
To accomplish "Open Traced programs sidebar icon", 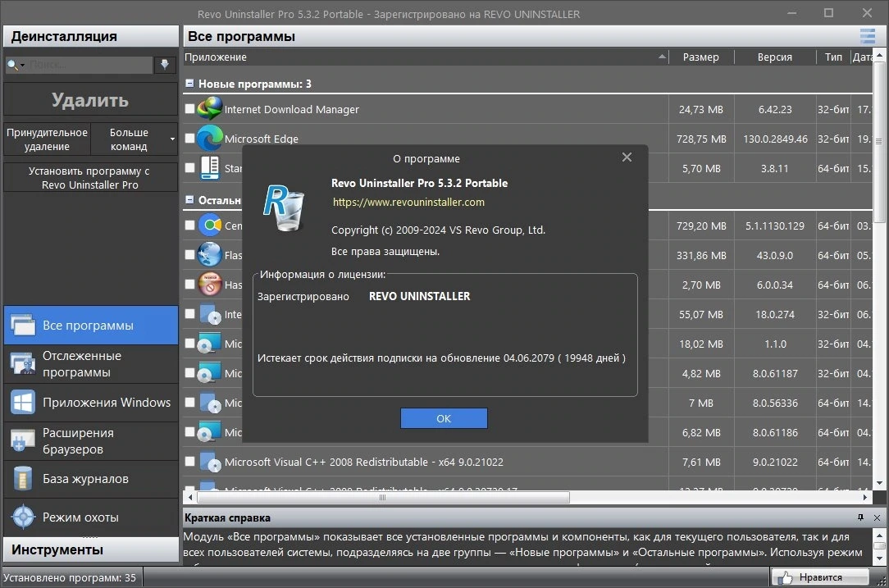I will (23, 363).
